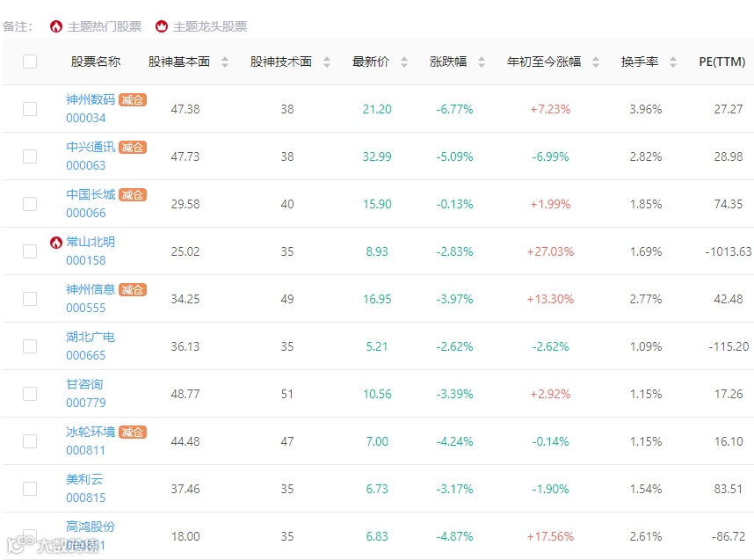Screen dimensions: 754x560
Task: Sort by 股神技术面 using its sort arrows
Action: (327, 62)
